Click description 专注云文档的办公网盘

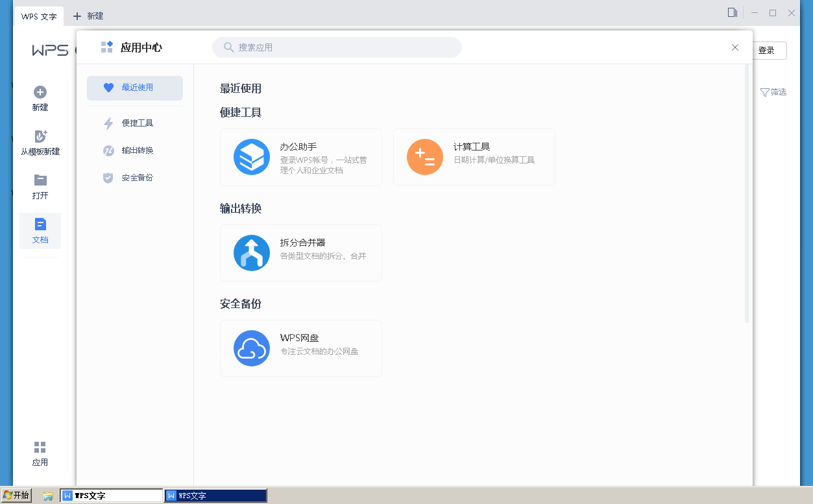[319, 352]
